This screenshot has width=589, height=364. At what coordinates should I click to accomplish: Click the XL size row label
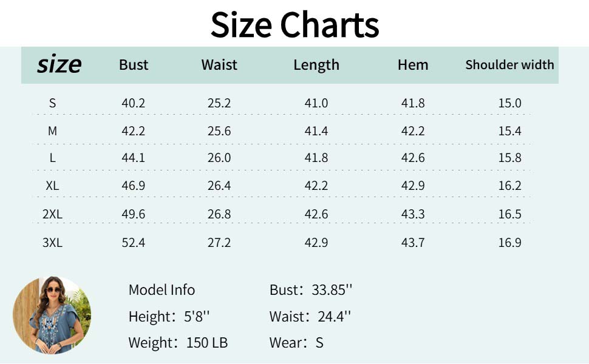coord(53,186)
